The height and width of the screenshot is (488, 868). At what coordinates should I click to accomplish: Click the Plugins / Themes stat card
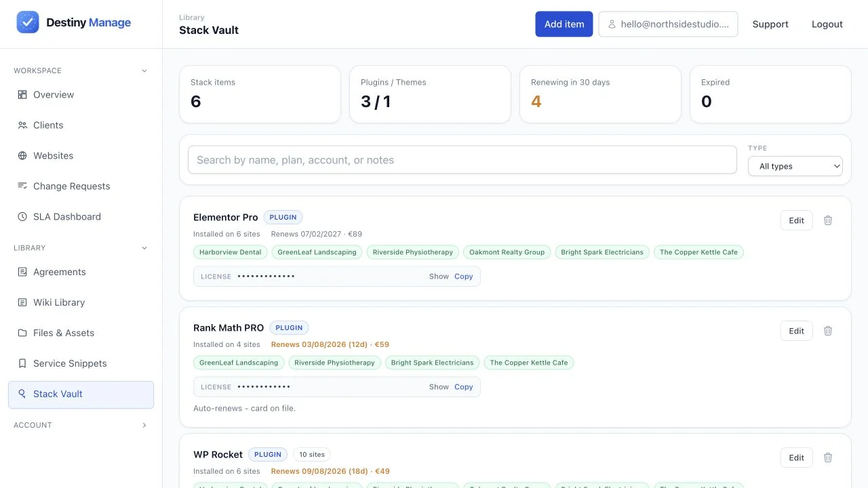coord(430,94)
